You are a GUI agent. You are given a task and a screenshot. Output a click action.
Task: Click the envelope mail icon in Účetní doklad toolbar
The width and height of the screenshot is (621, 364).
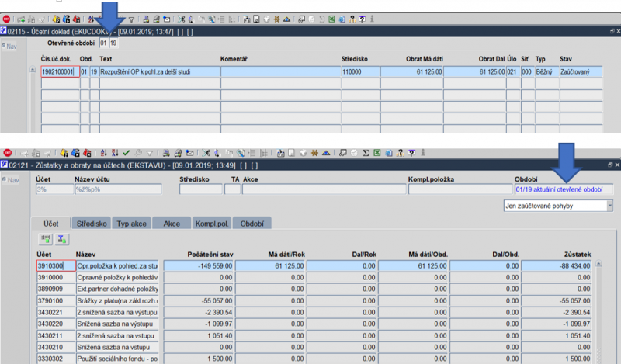tap(167, 19)
